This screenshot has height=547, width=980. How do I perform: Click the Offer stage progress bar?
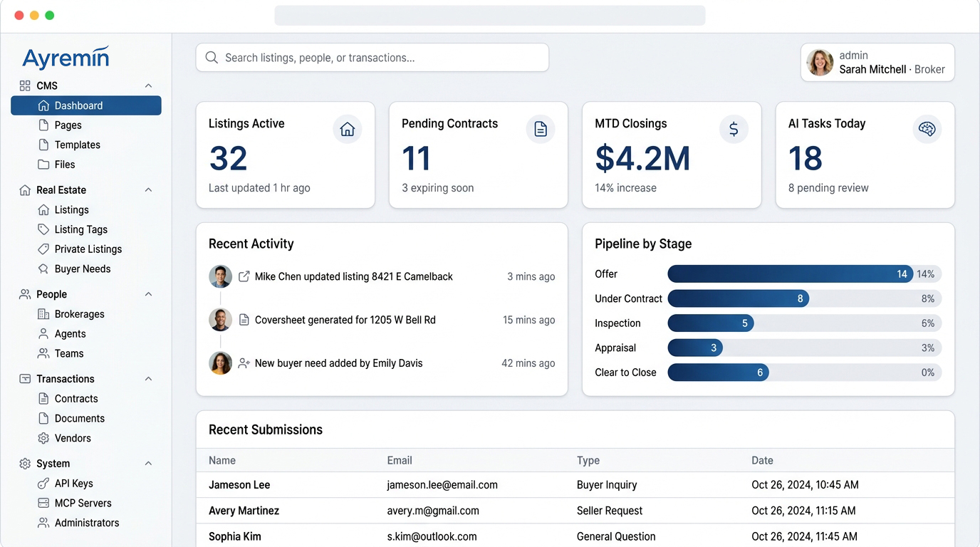[805, 274]
